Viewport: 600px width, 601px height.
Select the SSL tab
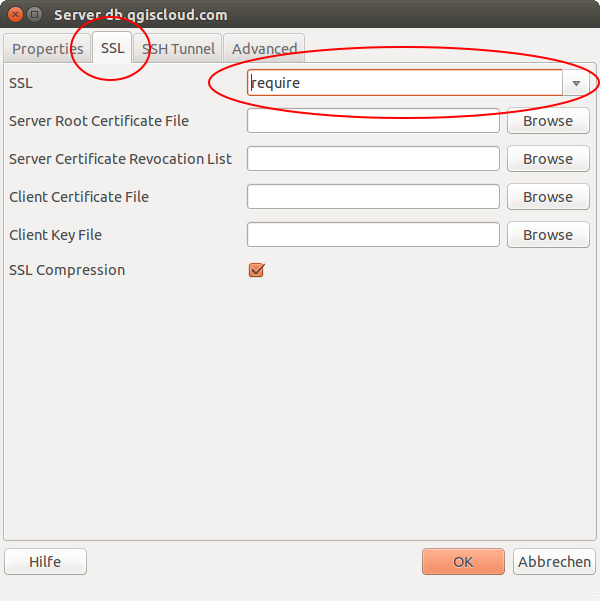coord(112,48)
